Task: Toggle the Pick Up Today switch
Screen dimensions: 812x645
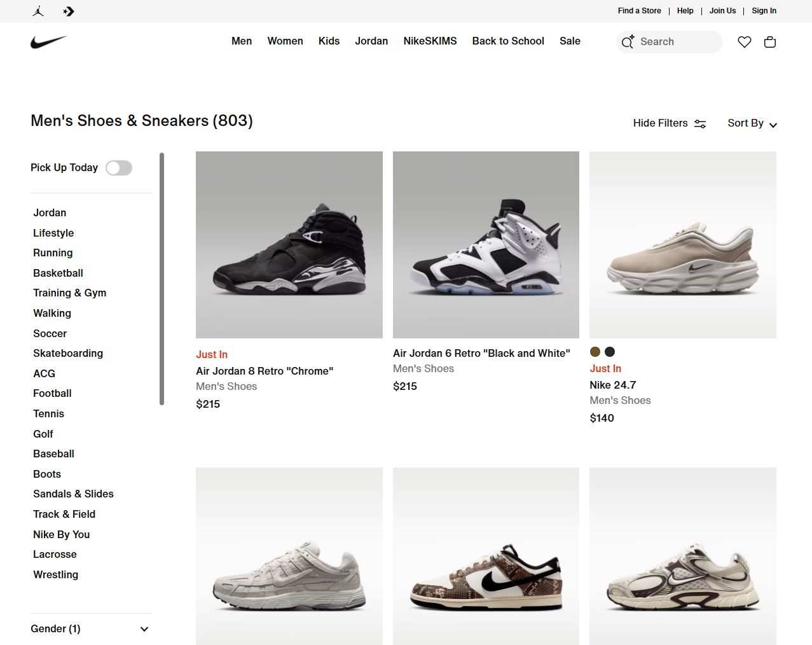Action: pos(119,168)
